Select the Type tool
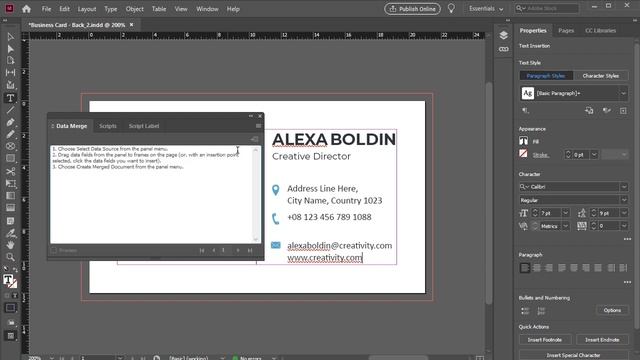 tap(11, 98)
